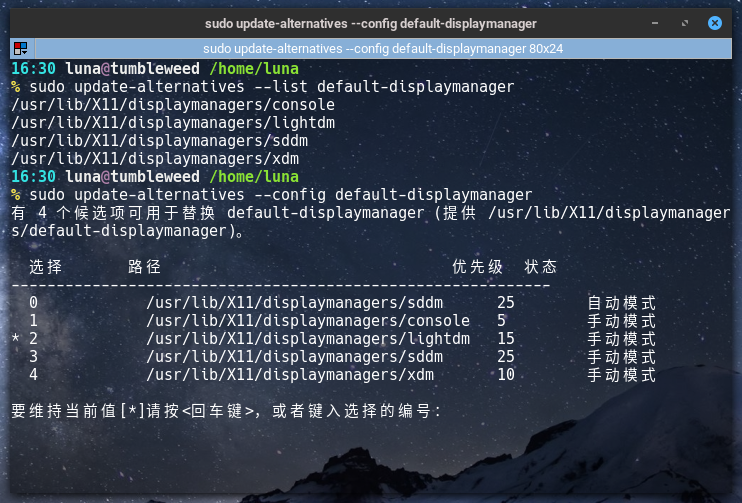Click the column header "路径"

tap(144, 267)
